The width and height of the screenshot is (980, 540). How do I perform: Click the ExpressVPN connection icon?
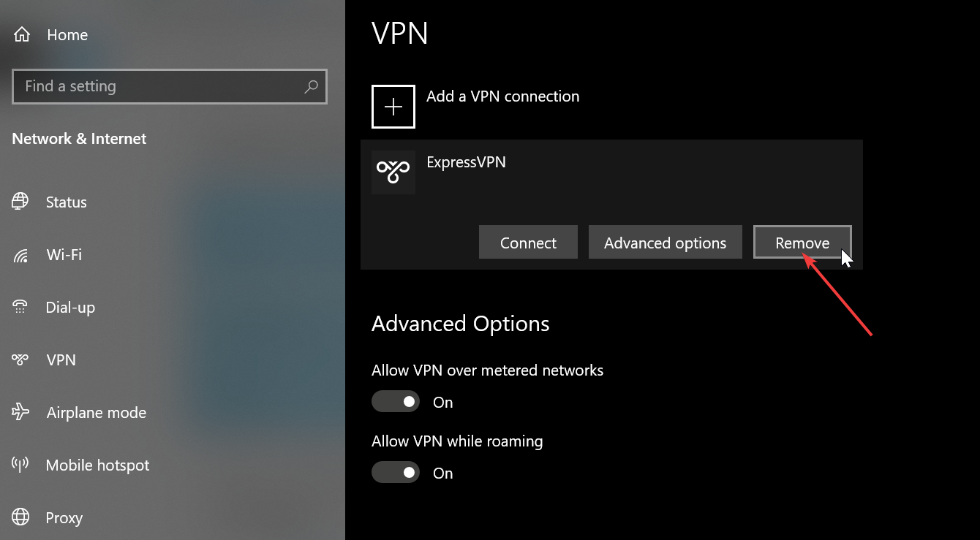(x=393, y=172)
